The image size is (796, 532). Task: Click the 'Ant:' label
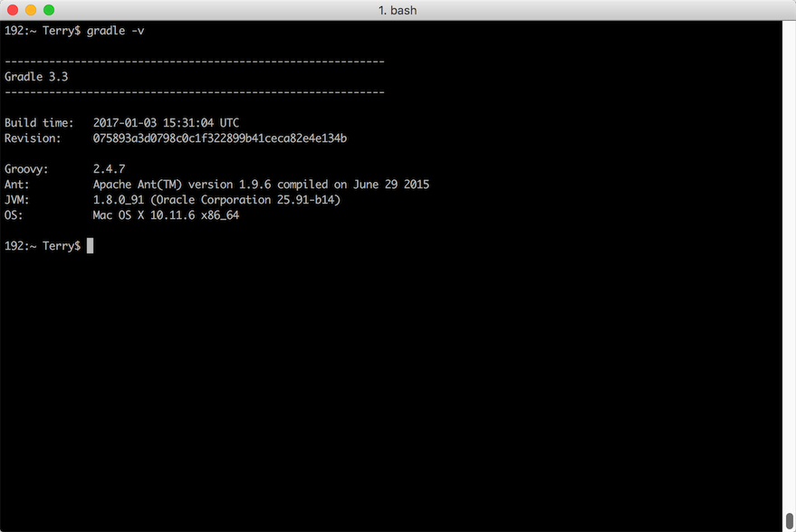tap(16, 184)
